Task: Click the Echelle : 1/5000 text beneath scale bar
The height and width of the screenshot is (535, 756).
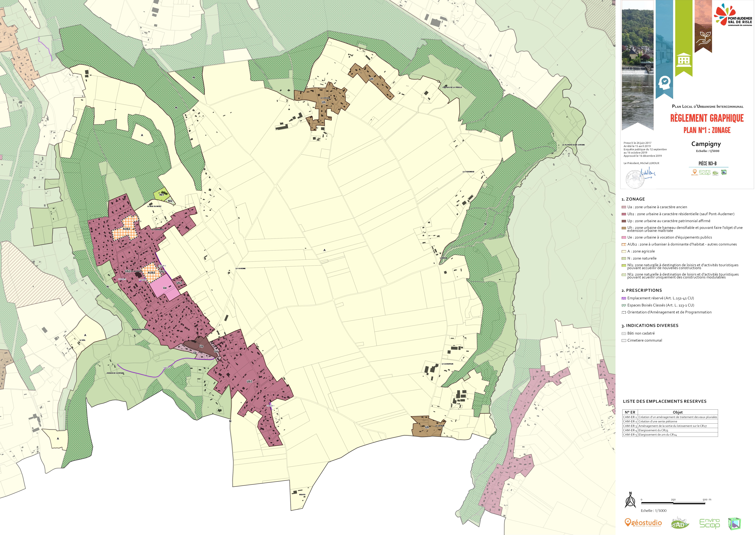Action: coord(654,511)
